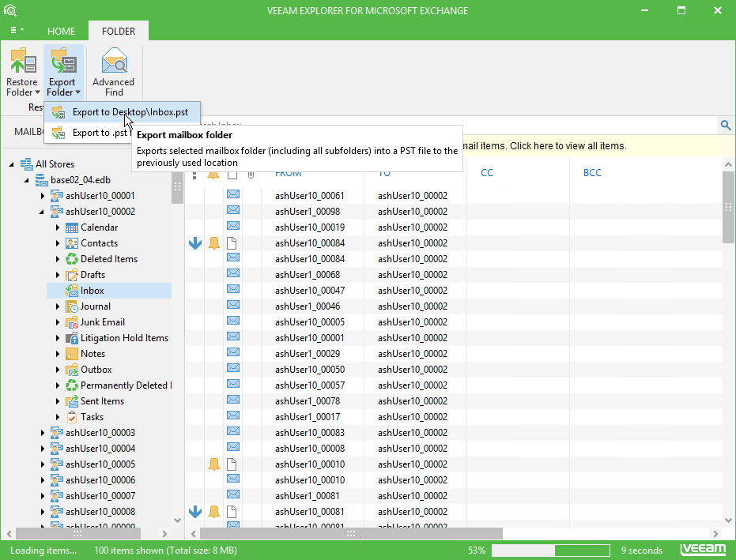Click envelope icon for ashUser1_00098 message
The height and width of the screenshot is (560, 736).
pyautogui.click(x=233, y=210)
